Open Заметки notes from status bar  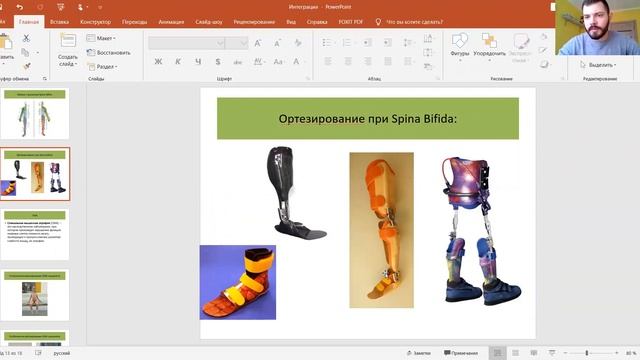coord(419,353)
